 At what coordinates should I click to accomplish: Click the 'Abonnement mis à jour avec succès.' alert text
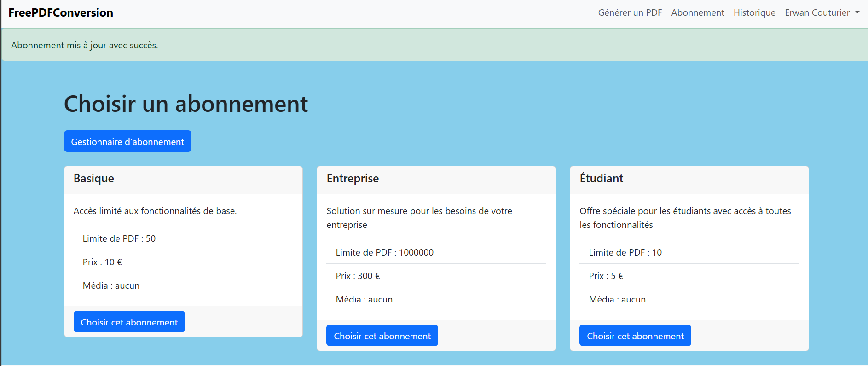tap(85, 45)
